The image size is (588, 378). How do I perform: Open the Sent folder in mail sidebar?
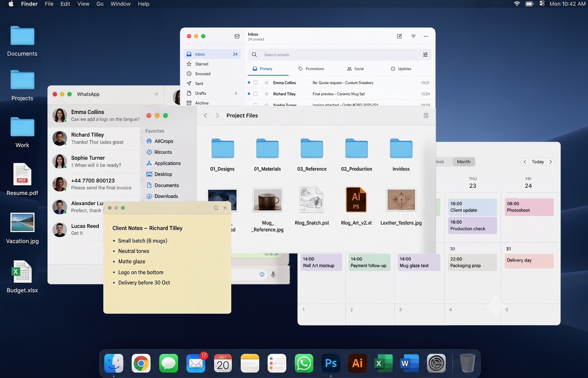click(x=212, y=84)
